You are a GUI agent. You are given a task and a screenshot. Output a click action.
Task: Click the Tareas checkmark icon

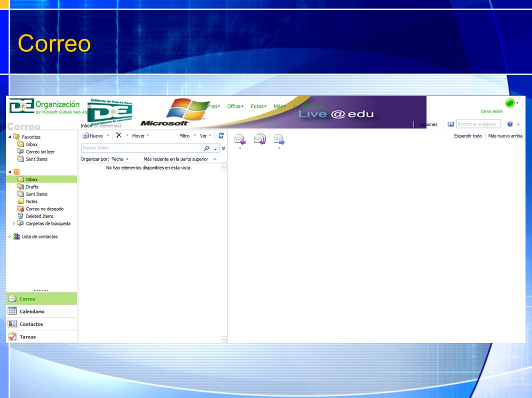12,336
